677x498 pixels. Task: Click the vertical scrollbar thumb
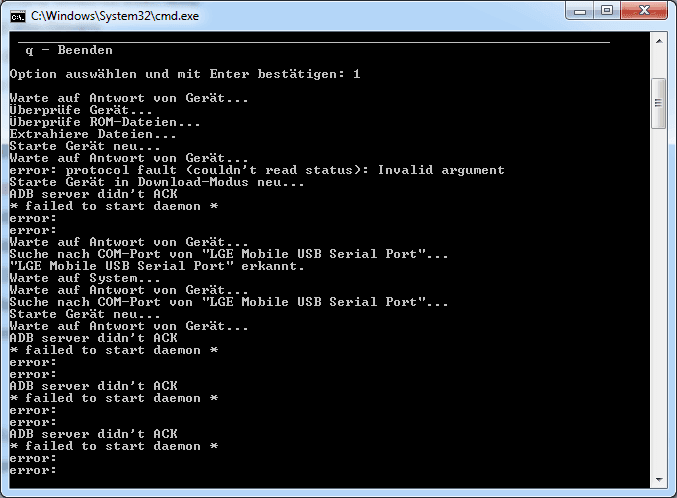(x=659, y=103)
